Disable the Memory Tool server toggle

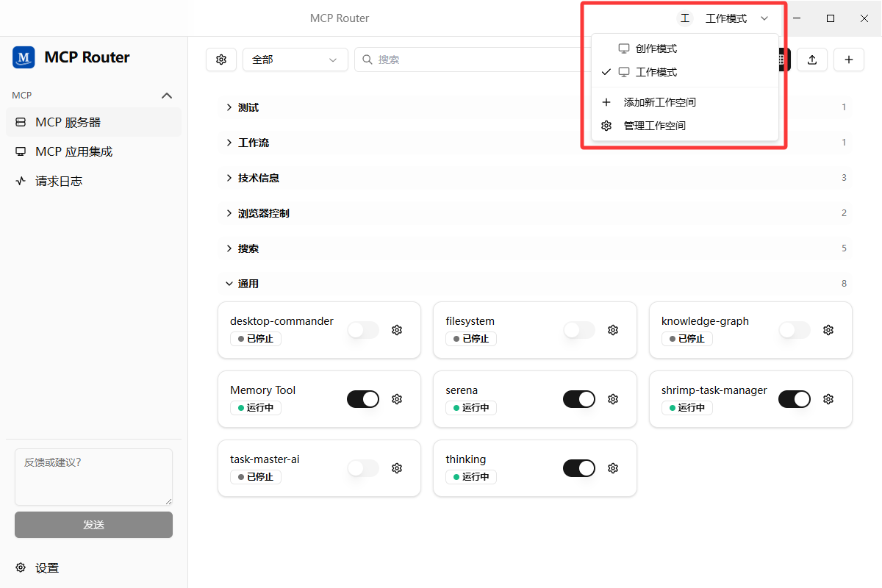click(363, 399)
